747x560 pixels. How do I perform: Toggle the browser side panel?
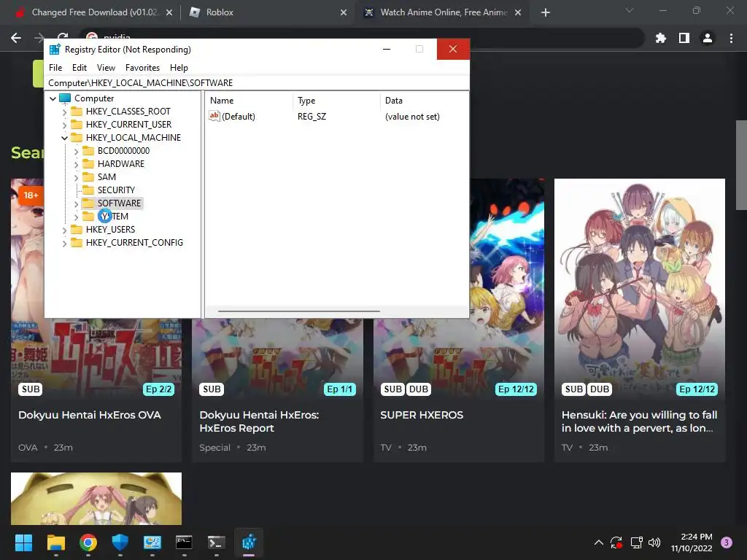coord(684,38)
